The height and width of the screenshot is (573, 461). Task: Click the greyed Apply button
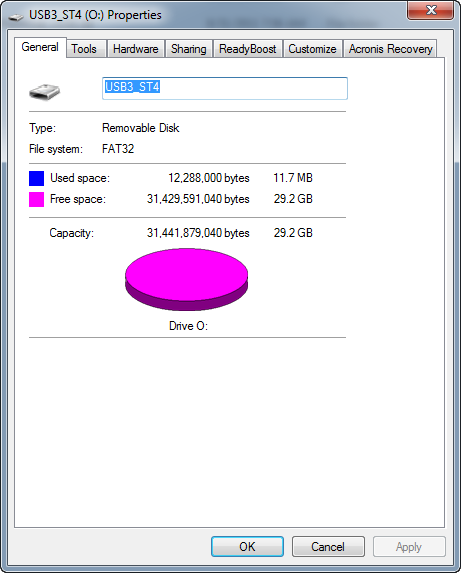[409, 547]
